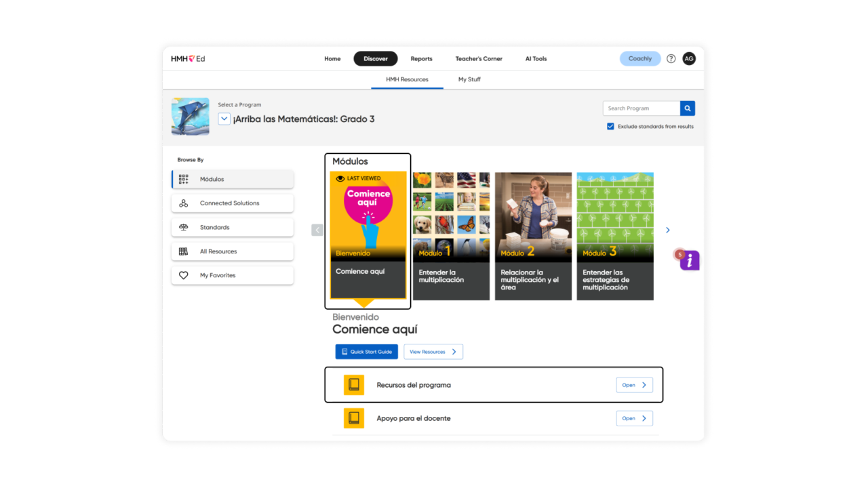
Task: Browse by All Resources
Action: [233, 251]
